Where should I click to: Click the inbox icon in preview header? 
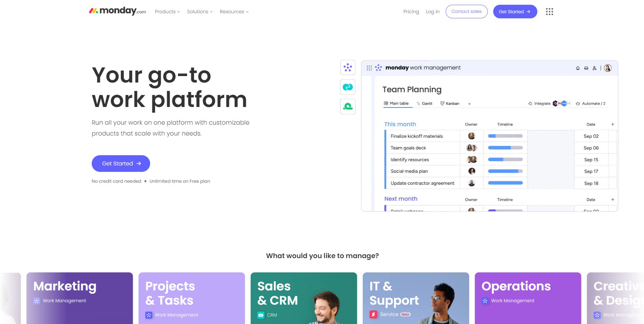click(586, 68)
